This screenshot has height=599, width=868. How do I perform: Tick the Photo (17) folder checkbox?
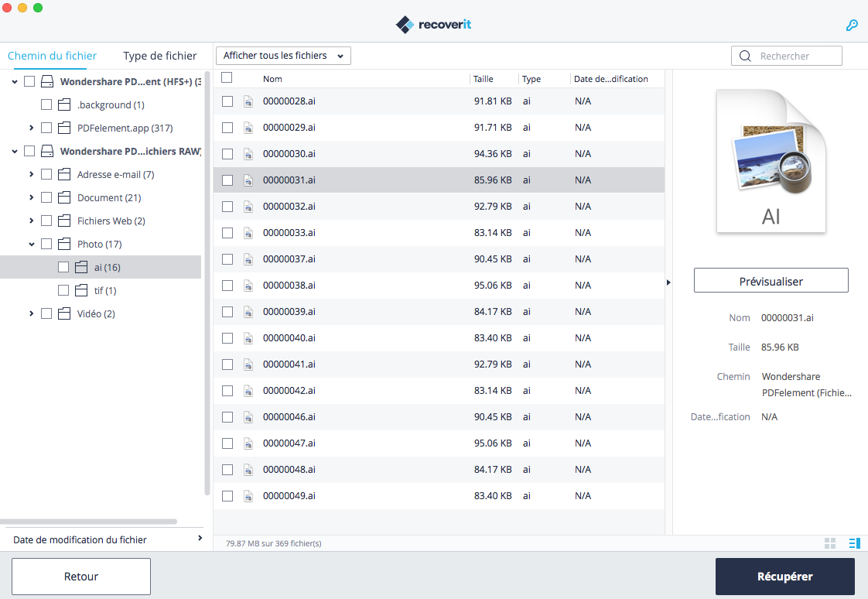pyautogui.click(x=46, y=244)
